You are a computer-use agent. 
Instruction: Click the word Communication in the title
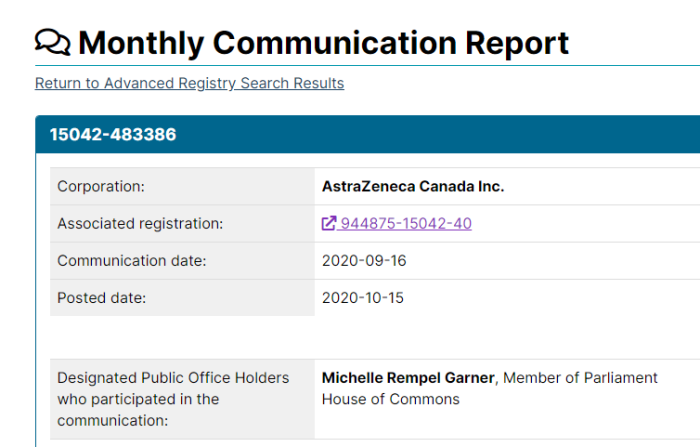pos(335,43)
